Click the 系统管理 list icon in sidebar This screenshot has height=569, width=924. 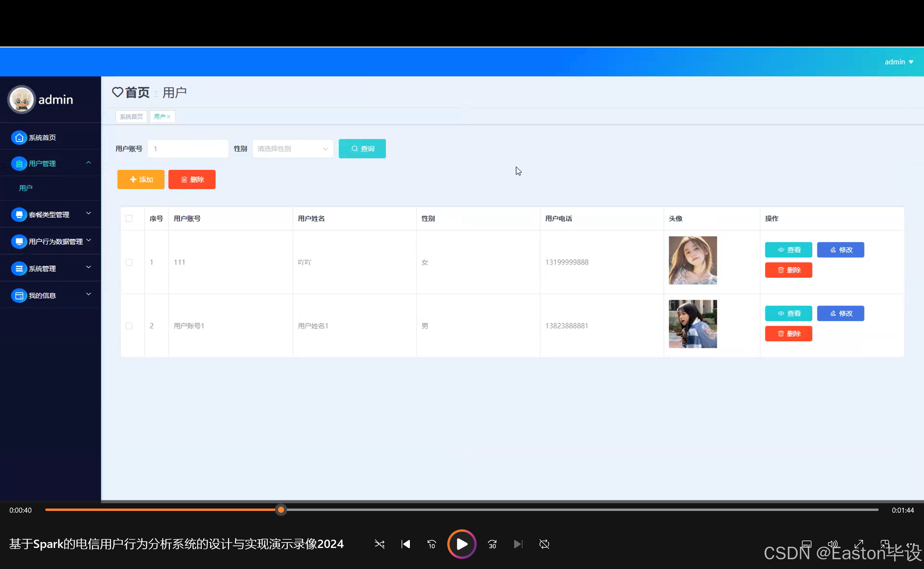[19, 269]
